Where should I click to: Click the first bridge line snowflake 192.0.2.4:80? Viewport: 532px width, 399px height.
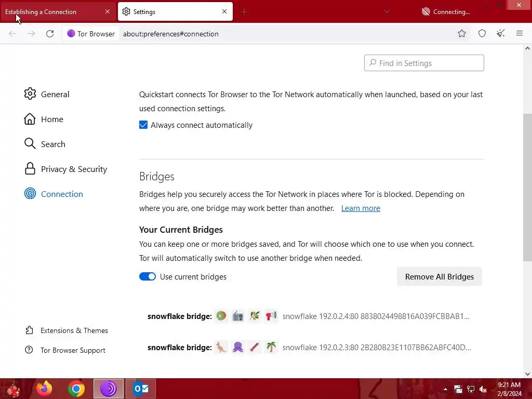click(x=376, y=316)
